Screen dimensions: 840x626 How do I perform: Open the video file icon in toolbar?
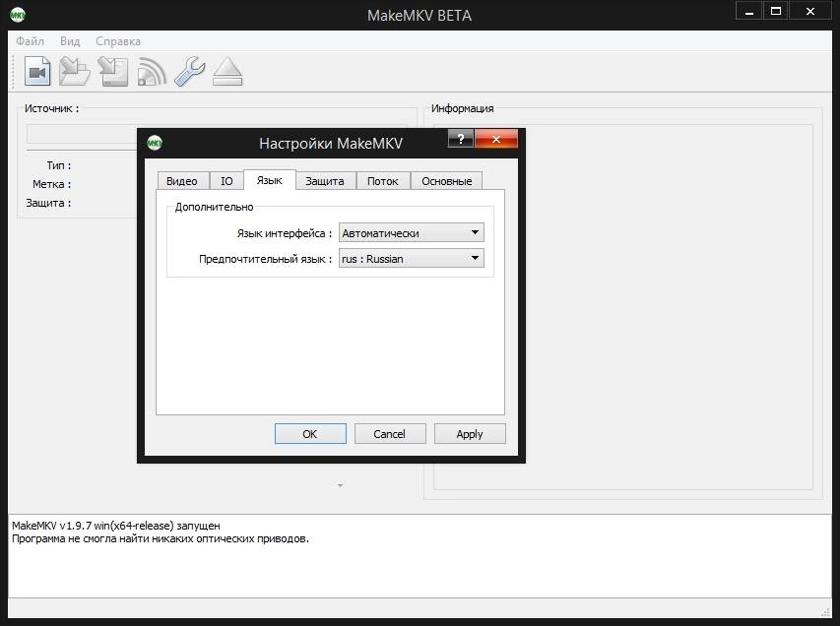(x=37, y=71)
